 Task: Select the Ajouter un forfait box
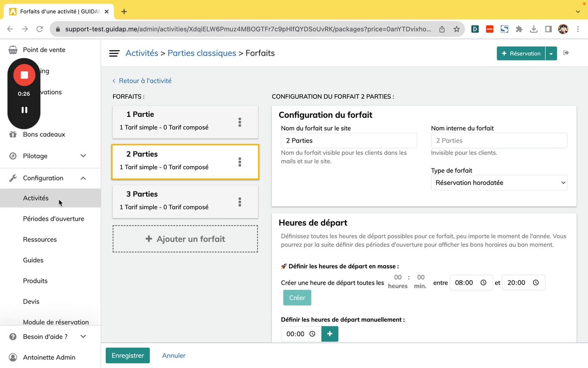tap(185, 239)
